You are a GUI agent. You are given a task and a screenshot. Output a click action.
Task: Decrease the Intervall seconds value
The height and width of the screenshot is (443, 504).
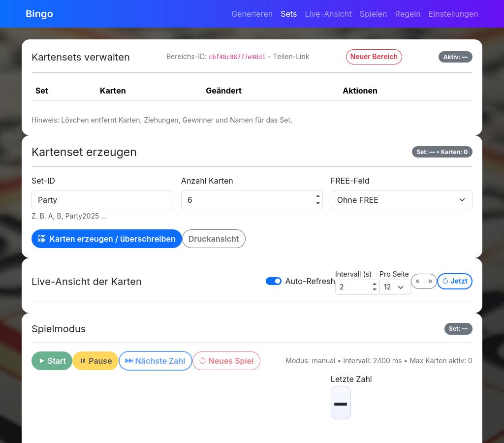pyautogui.click(x=375, y=290)
